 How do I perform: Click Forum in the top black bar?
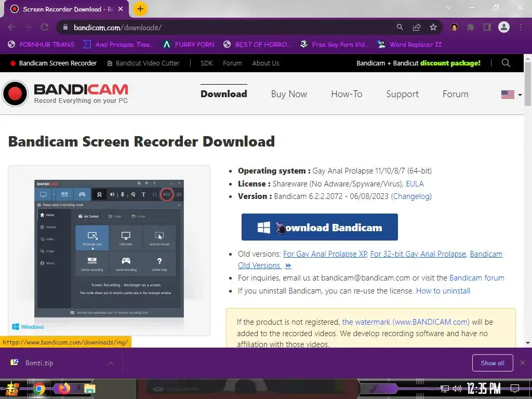point(232,63)
